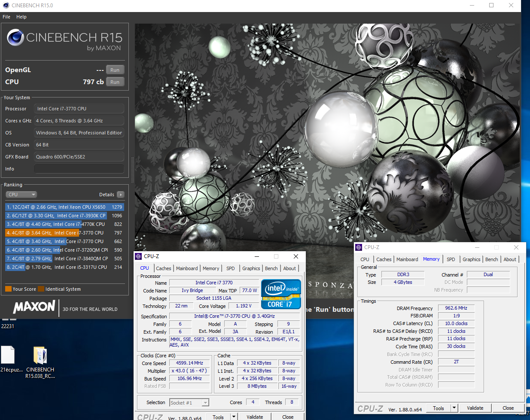Select ranking entry Core i5-3317U
530x420 pixels.
coord(64,267)
